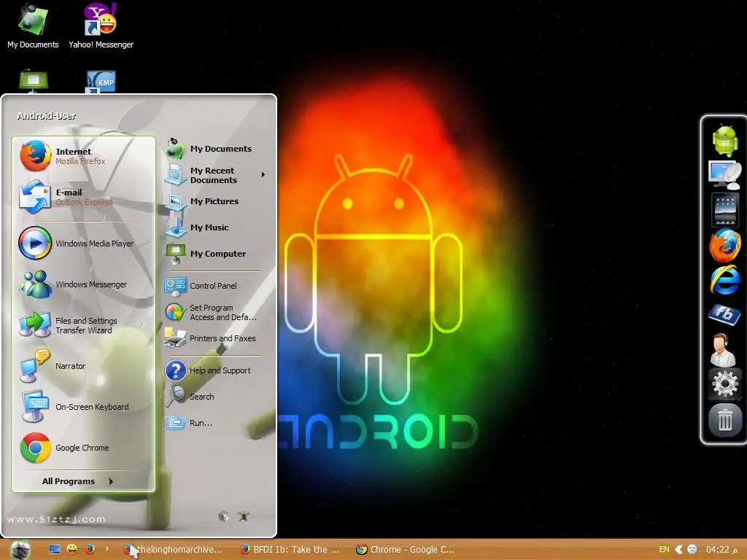Open the network computer dock icon
The height and width of the screenshot is (560, 747).
coord(724,175)
